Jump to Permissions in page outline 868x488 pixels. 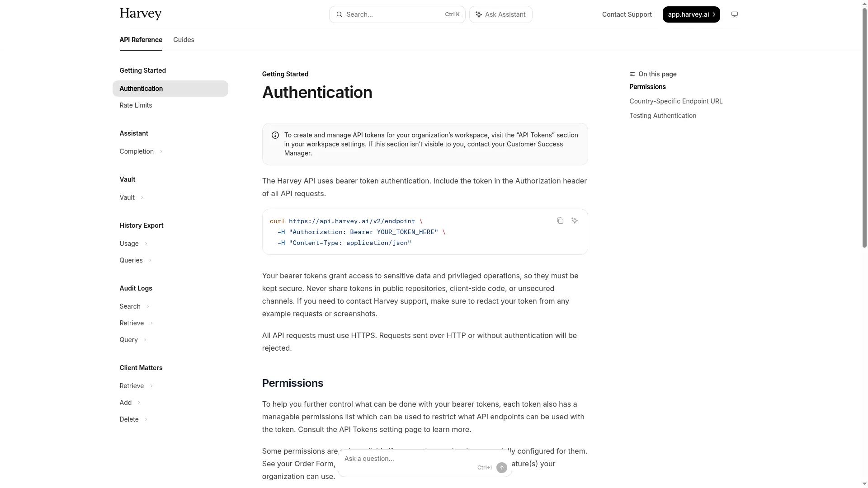[647, 87]
